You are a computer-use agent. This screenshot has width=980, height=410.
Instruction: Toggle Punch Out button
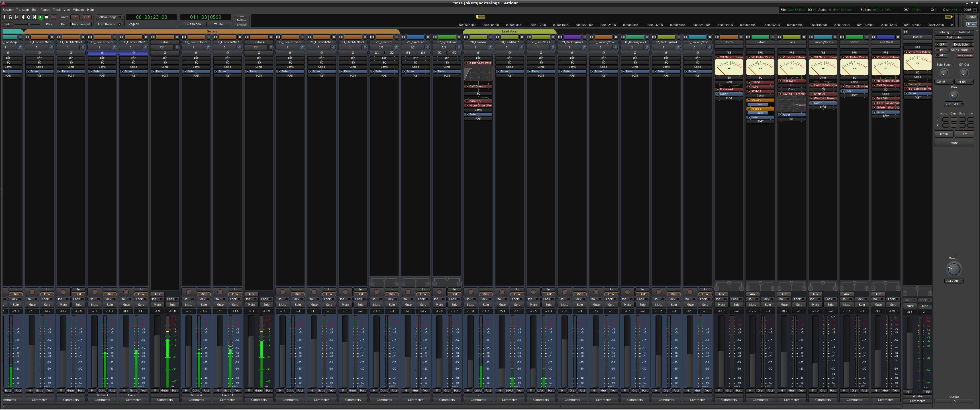click(87, 17)
